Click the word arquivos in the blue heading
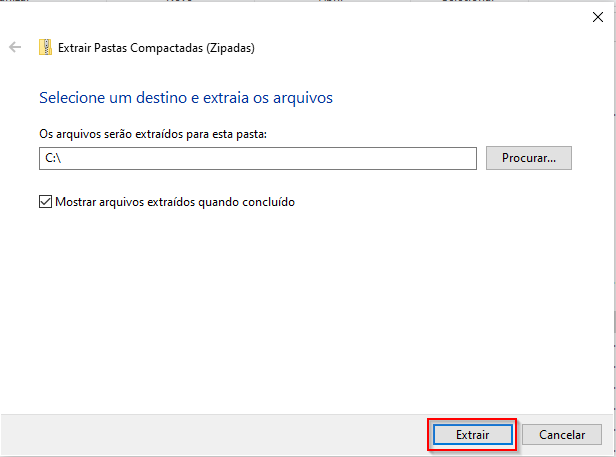 coord(303,98)
